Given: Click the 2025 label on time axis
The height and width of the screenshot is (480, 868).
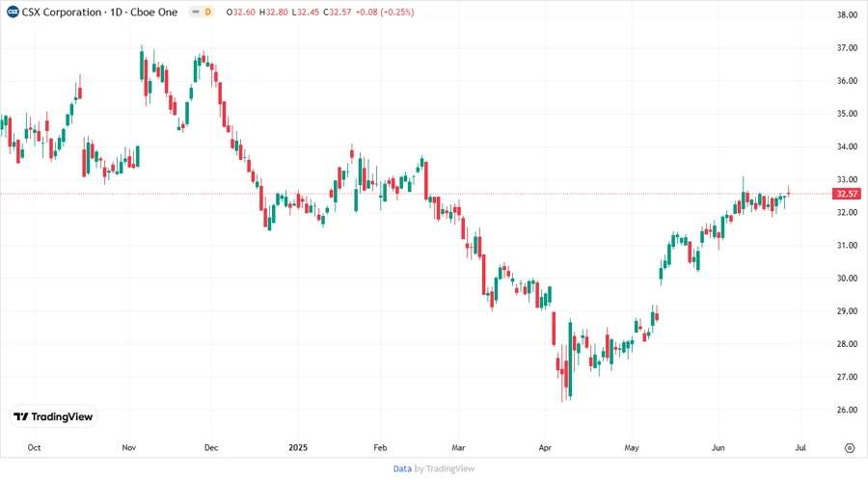Looking at the screenshot, I should pyautogui.click(x=298, y=447).
